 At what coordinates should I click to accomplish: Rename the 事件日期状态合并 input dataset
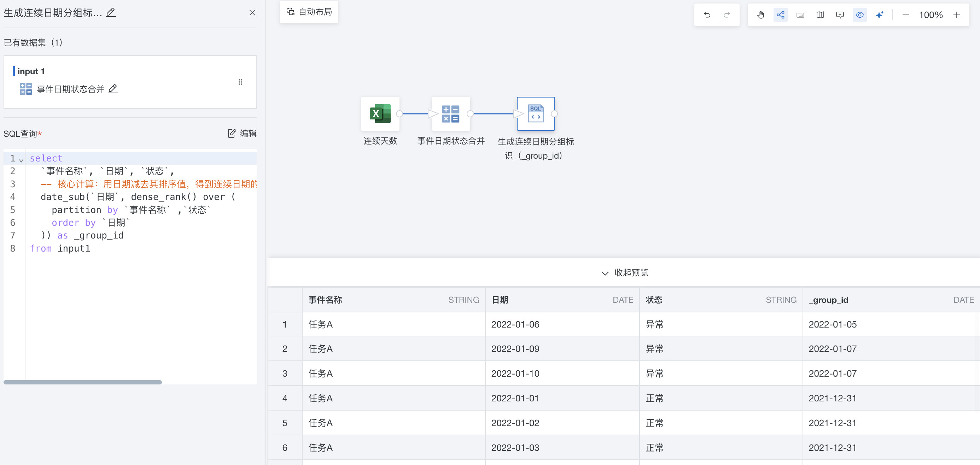pos(113,89)
